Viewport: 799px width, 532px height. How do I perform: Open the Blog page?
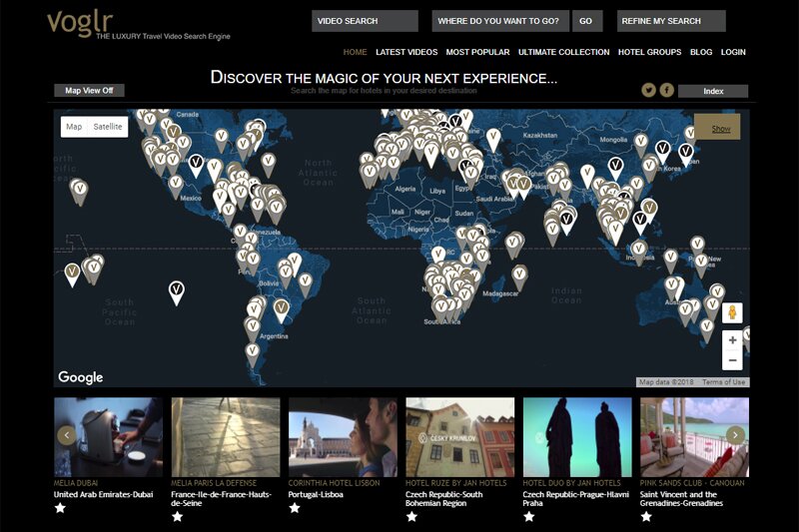(701, 52)
